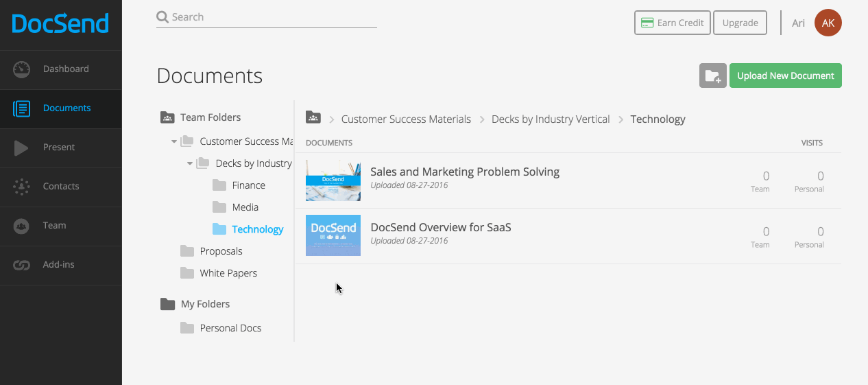The image size is (868, 385).
Task: Select the Media folder label
Action: tap(245, 207)
